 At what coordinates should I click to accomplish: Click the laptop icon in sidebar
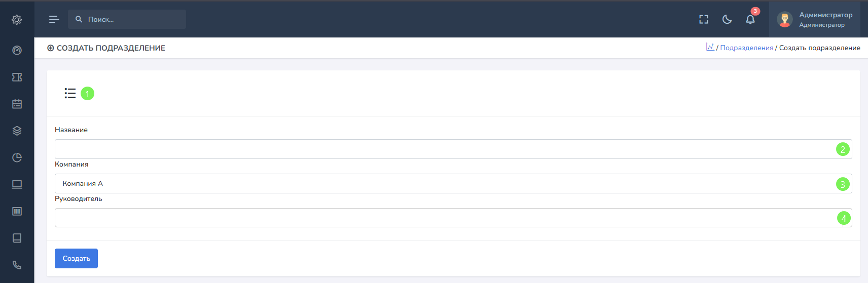17,184
